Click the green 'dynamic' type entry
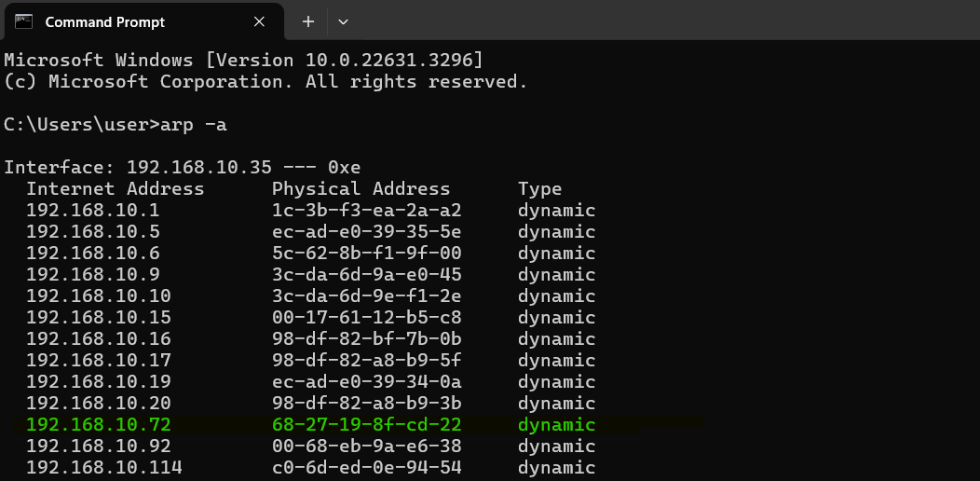 click(556, 425)
